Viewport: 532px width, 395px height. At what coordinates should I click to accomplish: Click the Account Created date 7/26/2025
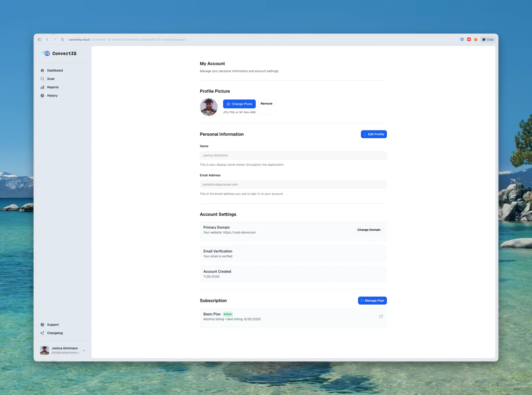[x=211, y=277]
